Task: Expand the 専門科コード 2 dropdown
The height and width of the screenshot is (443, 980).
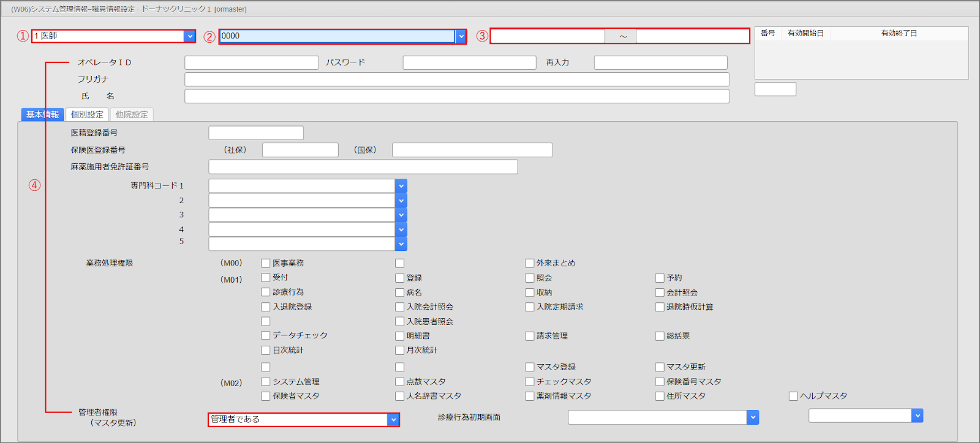Action: (401, 200)
